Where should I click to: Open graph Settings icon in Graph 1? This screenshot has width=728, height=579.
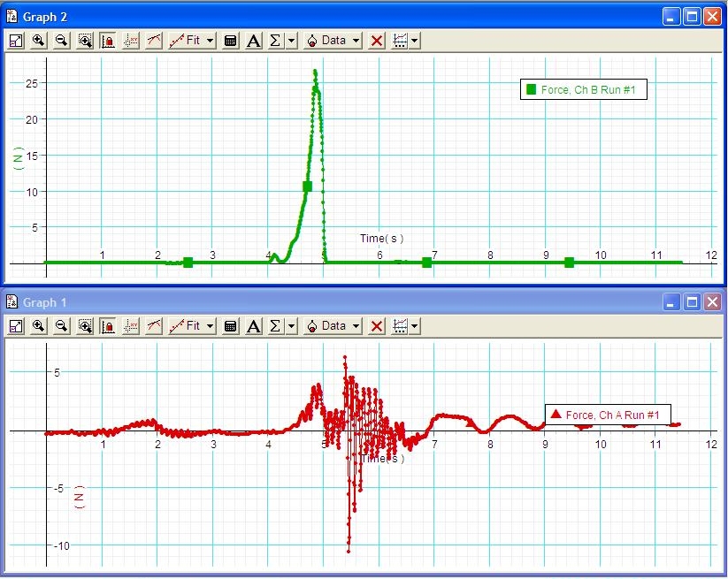[x=400, y=326]
